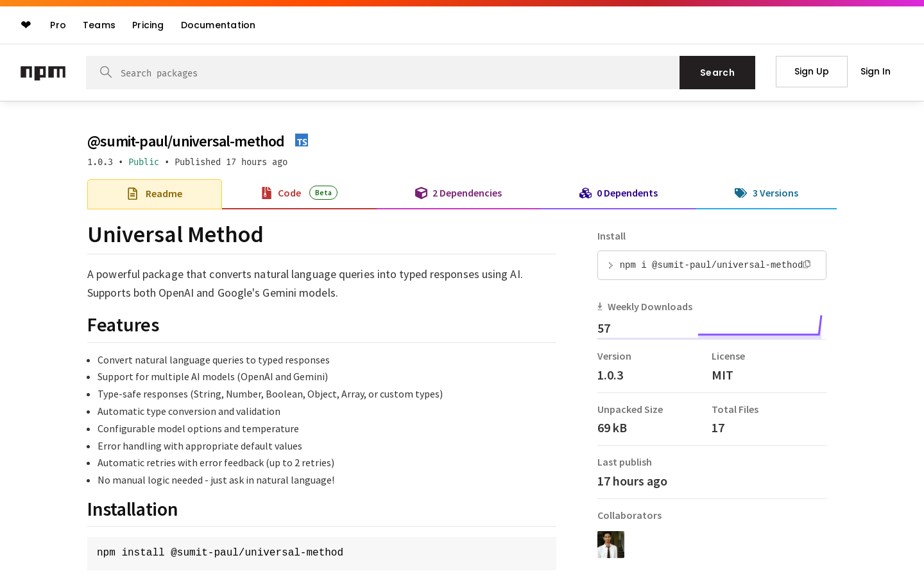The height and width of the screenshot is (578, 924).
Task: Open the 3 Versions tab
Action: 766,193
